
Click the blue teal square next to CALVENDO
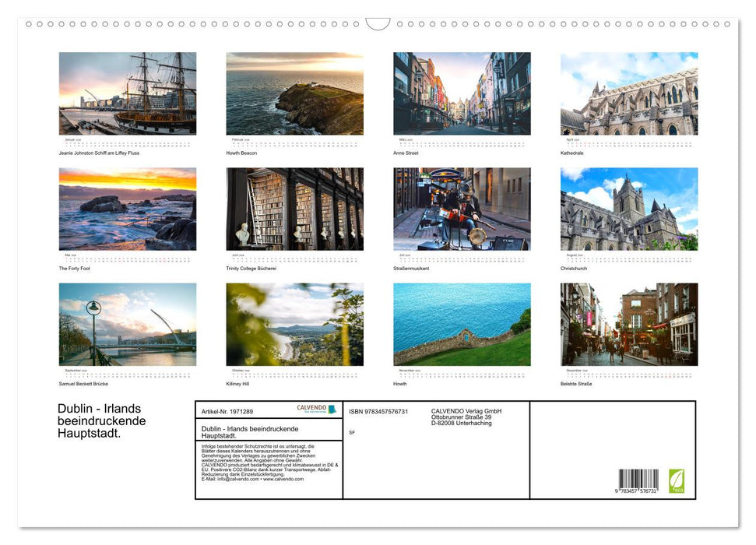(332, 410)
